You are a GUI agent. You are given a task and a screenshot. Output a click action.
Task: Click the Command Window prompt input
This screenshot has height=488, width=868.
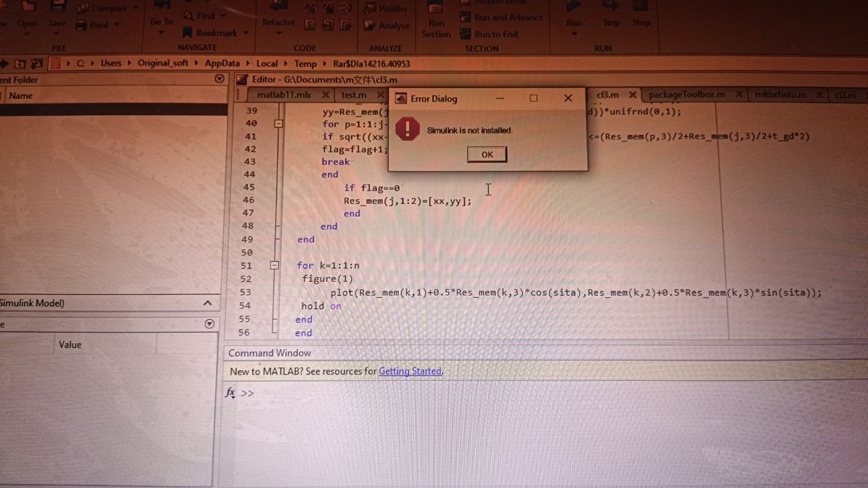542,393
